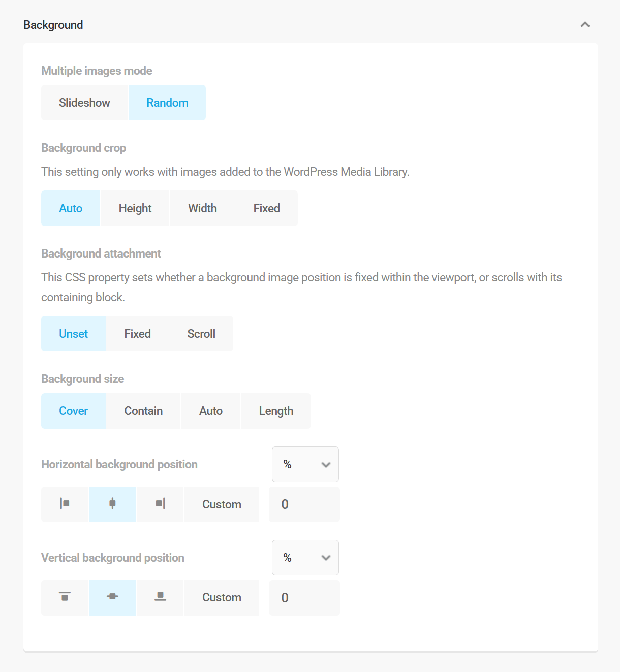This screenshot has height=672, width=620.
Task: Select vertical middle background position icon
Action: [x=112, y=597]
